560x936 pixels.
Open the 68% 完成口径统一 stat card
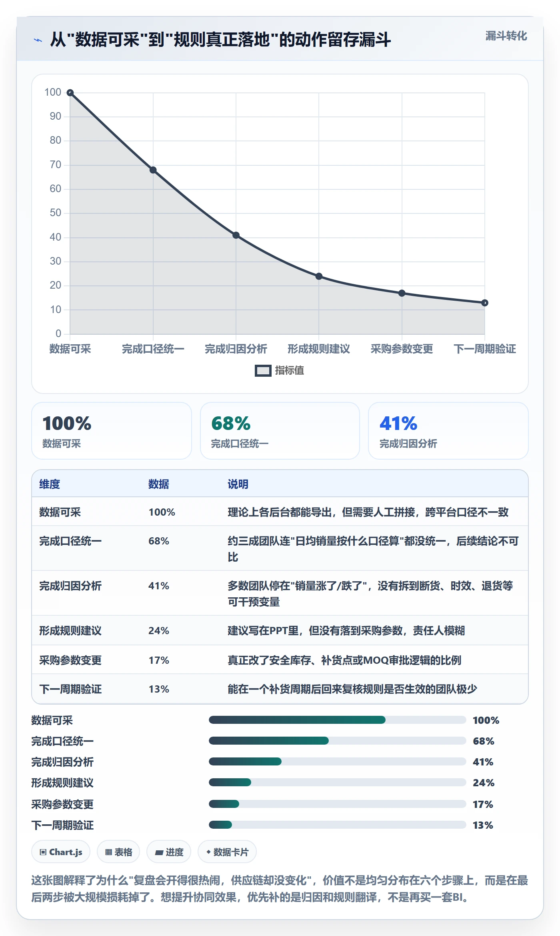coord(280,431)
